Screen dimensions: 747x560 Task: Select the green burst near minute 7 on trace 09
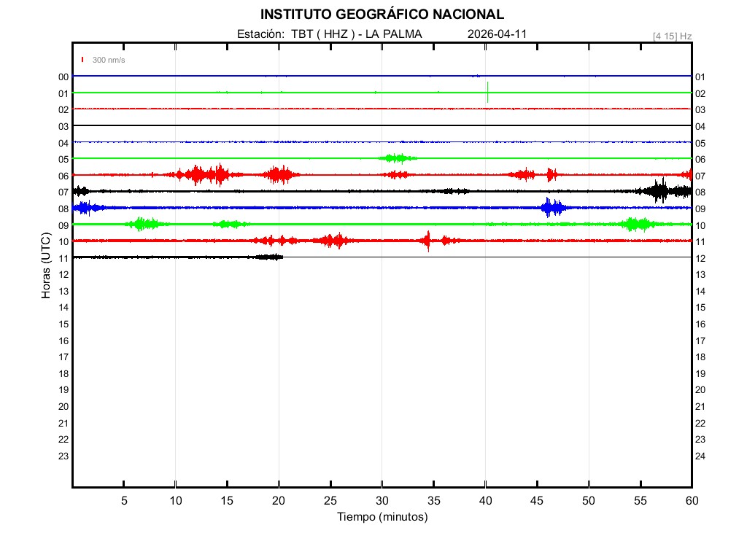[x=144, y=224]
